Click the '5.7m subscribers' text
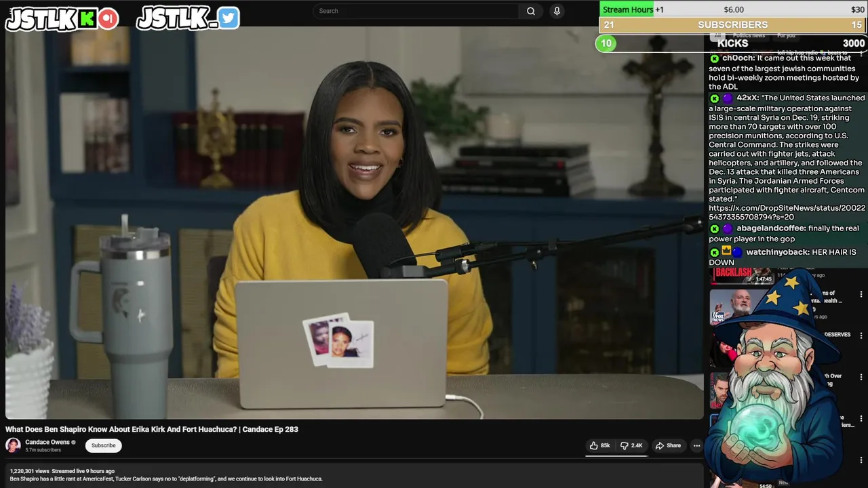Viewport: 868px width, 488px height. coord(43,450)
